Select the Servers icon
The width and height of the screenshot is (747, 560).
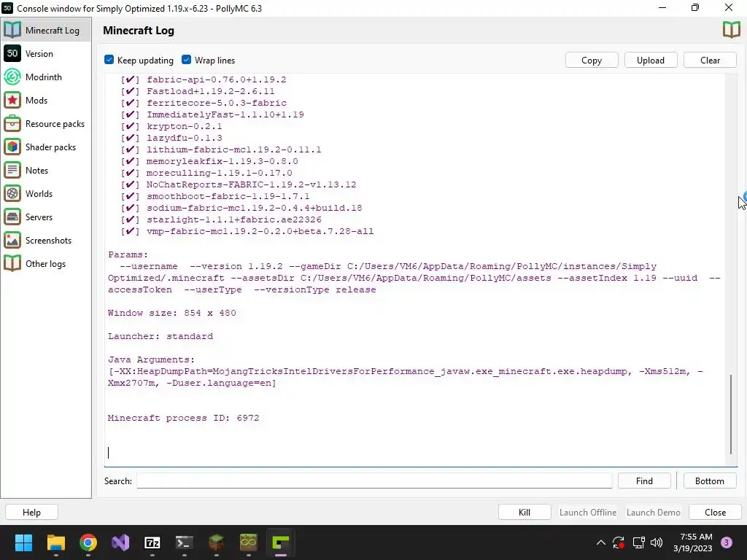coord(12,217)
